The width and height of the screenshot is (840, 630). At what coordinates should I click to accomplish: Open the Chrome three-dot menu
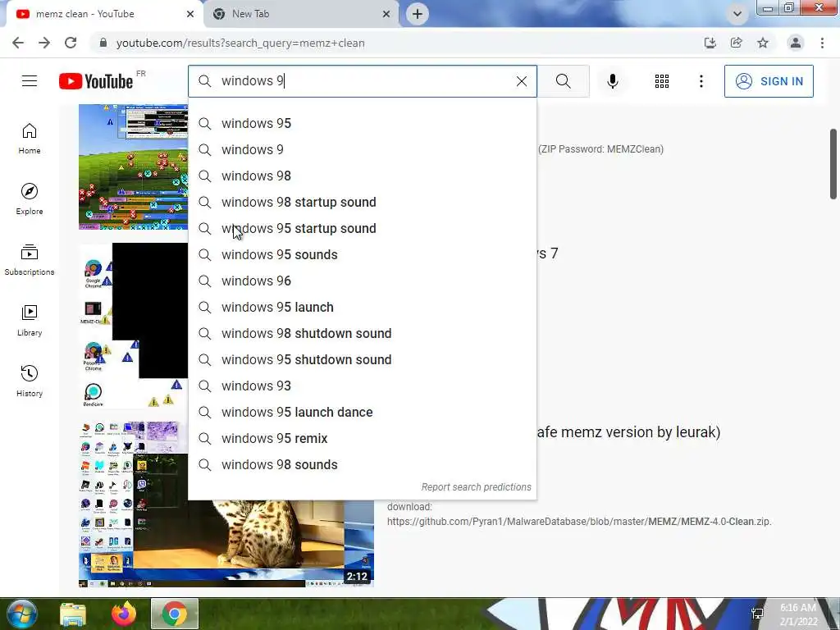[x=822, y=43]
